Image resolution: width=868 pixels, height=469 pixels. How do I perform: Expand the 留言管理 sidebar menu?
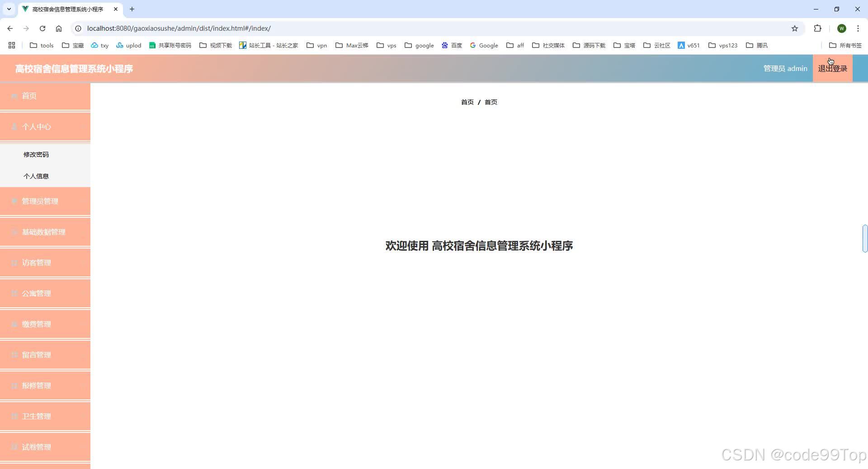pos(45,355)
